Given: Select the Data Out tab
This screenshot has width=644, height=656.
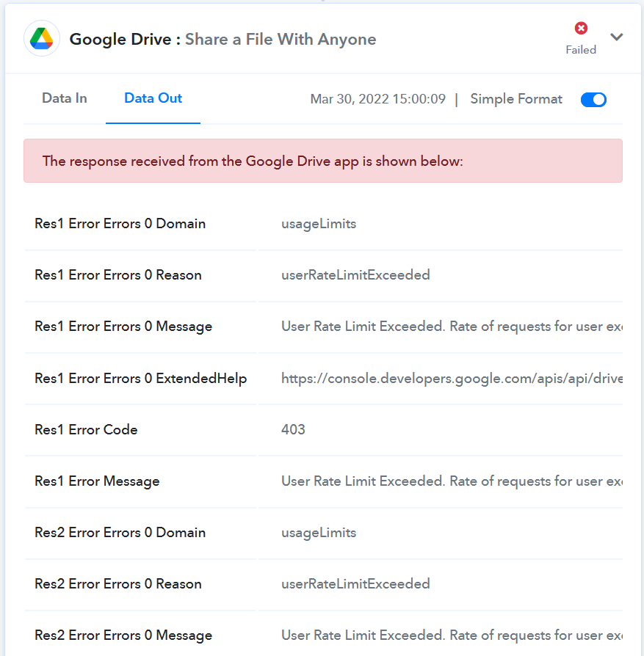Looking at the screenshot, I should [153, 98].
